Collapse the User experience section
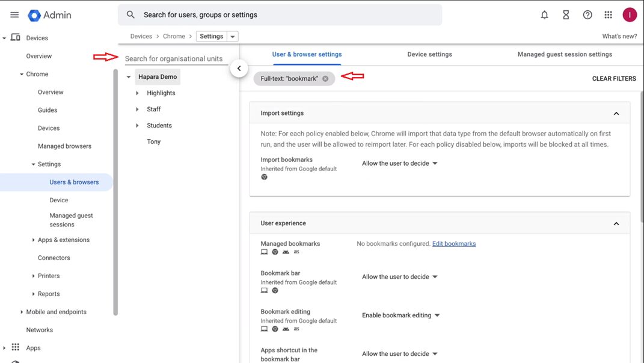644x363 pixels. click(616, 223)
